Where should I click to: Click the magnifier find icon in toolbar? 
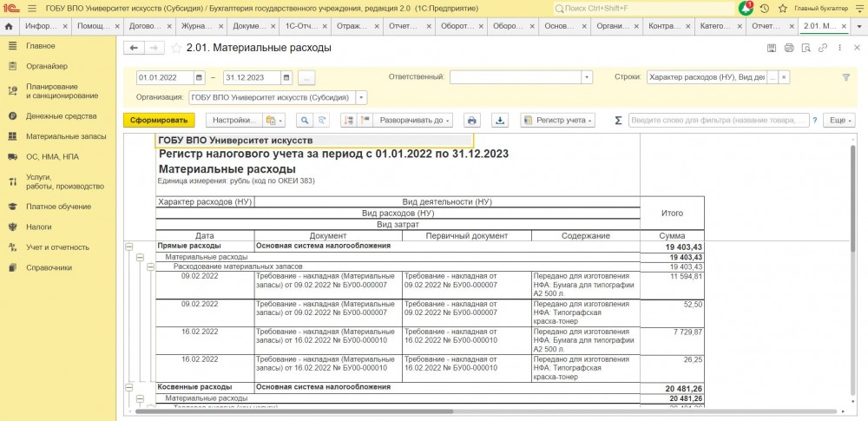(x=305, y=120)
